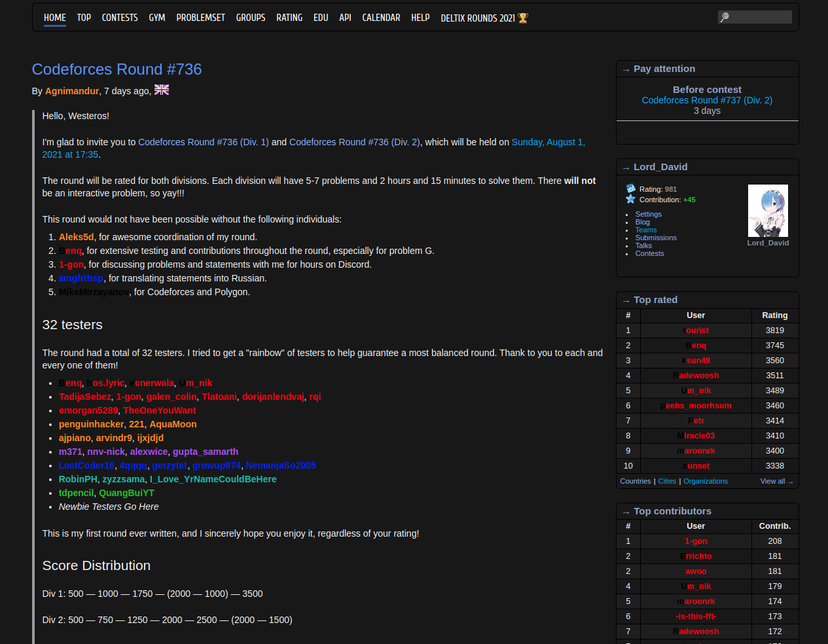Open tester emorgan5289's profile
Image resolution: width=828 pixels, height=644 pixels.
pyautogui.click(x=88, y=410)
